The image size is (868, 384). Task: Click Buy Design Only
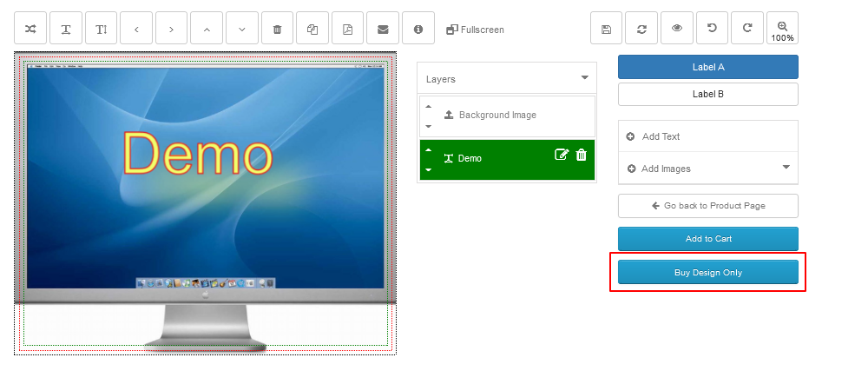coord(708,272)
